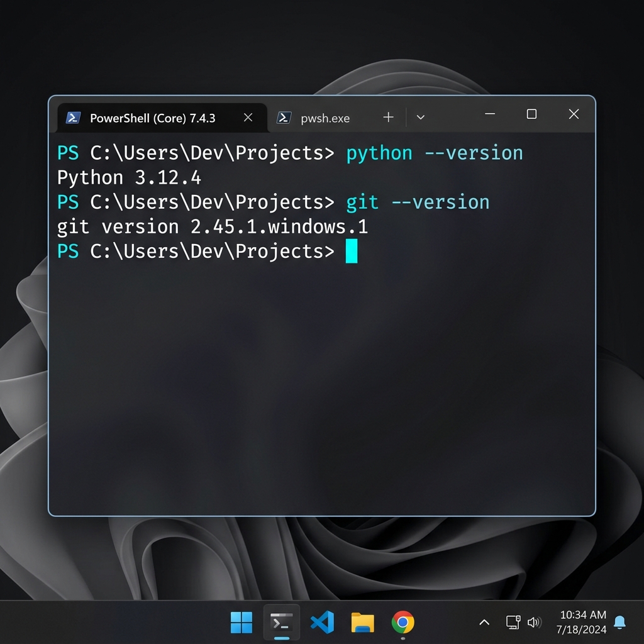Click the 'python --version' command text
The height and width of the screenshot is (644, 644).
tap(435, 153)
